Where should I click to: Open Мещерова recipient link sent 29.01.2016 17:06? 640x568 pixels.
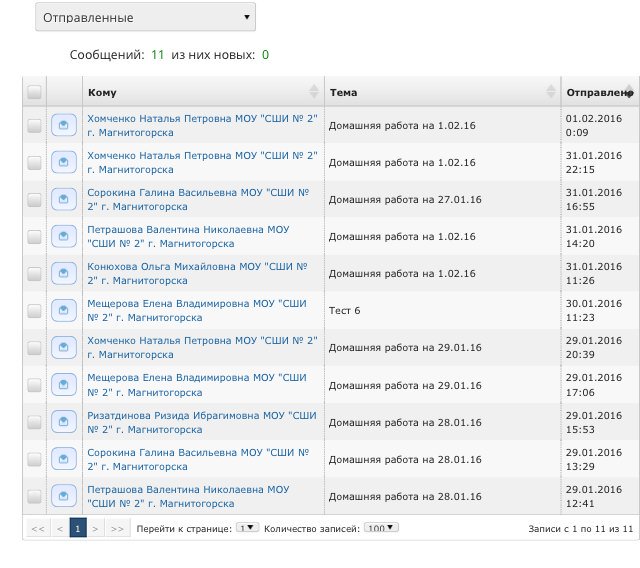[197, 385]
